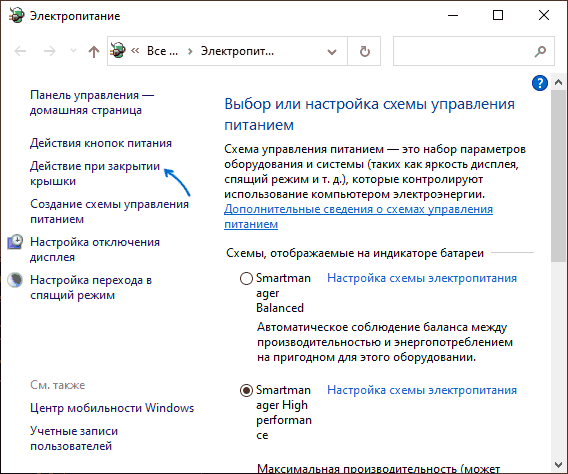Refresh the Электропитание page

tap(364, 51)
